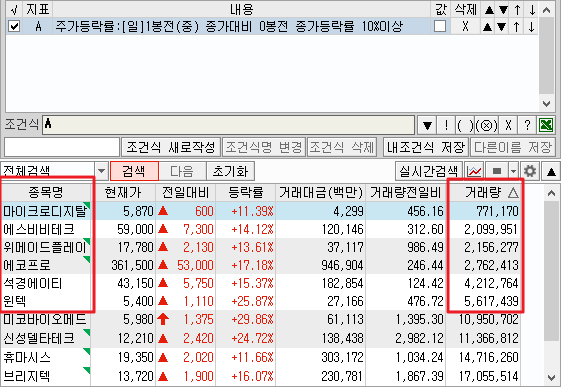Image resolution: width=561 pixels, height=387 pixels.
Task: Collapse the panel with the black up triangle
Action: tap(551, 171)
